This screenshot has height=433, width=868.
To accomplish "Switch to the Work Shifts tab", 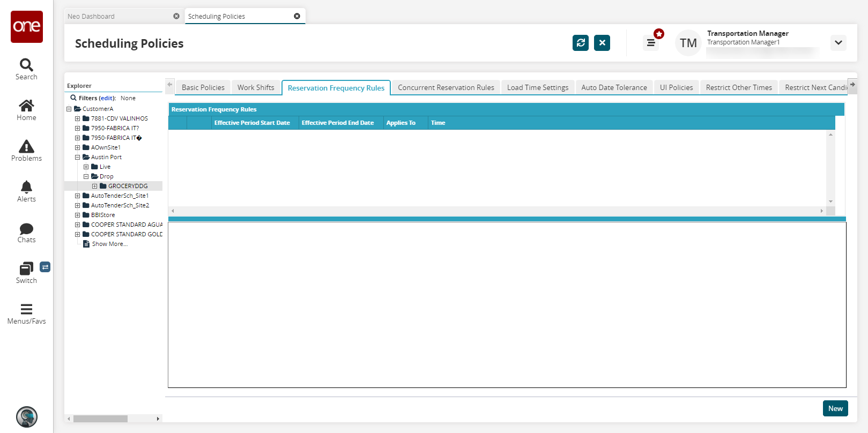I will pyautogui.click(x=256, y=87).
